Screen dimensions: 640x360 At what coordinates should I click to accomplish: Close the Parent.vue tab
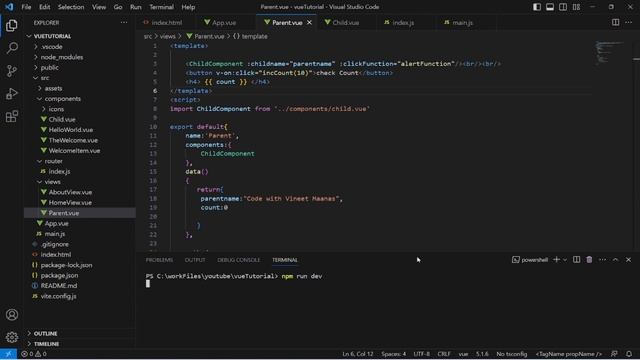pyautogui.click(x=309, y=22)
